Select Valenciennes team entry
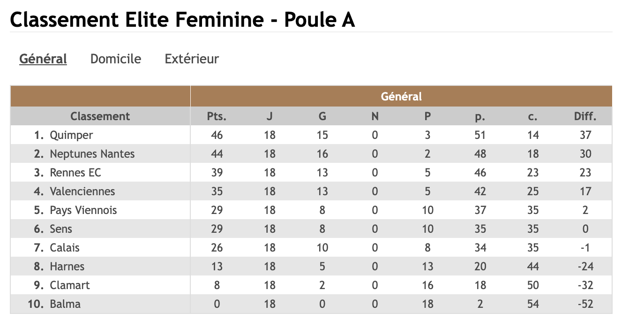The image size is (644, 336). [82, 191]
